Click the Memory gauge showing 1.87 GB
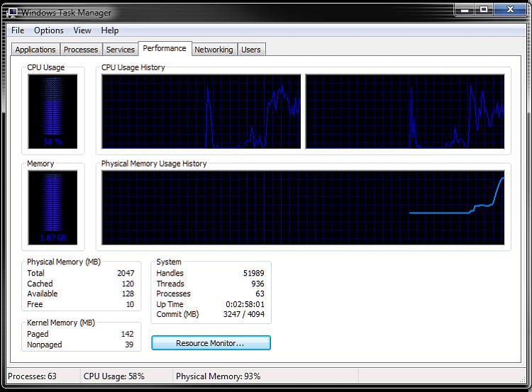The image size is (532, 392). tap(53, 208)
